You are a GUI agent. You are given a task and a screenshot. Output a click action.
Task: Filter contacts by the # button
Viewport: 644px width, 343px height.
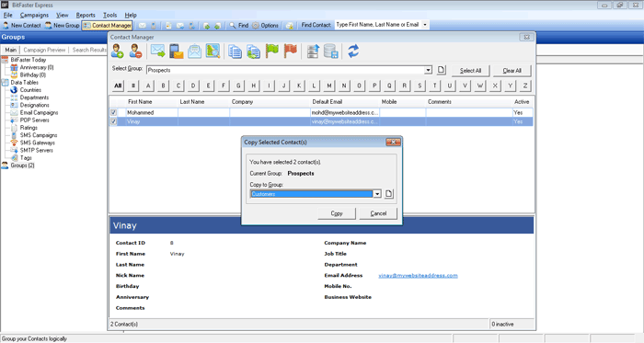pyautogui.click(x=132, y=86)
